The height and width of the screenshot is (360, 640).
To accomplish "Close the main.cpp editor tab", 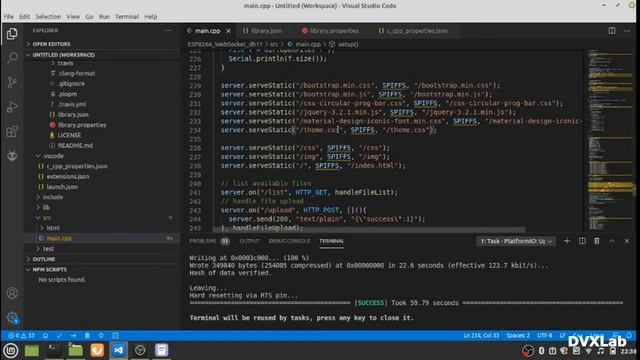I will coord(229,31).
